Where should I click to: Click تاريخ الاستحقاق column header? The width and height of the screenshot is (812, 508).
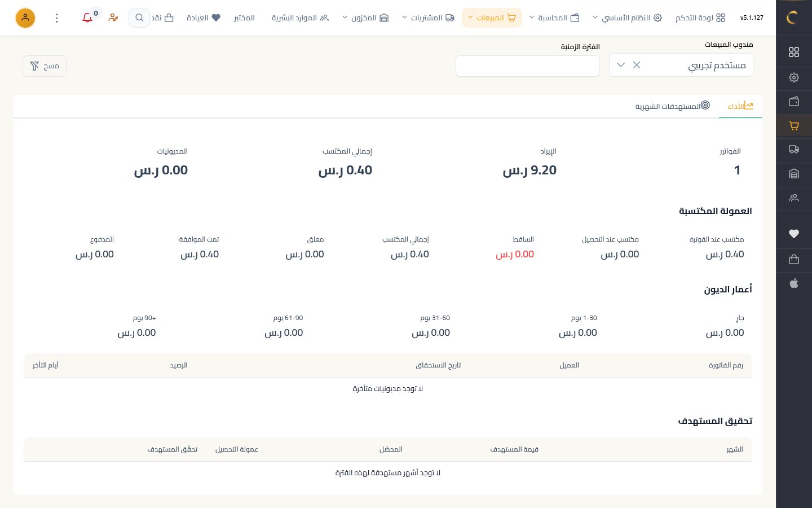438,365
